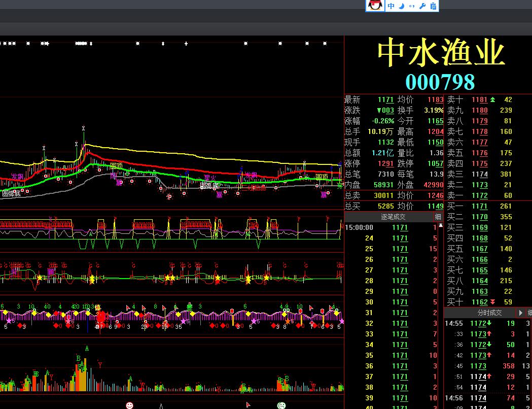Image resolution: width=532 pixels, height=409 pixels.
Task: Click the 跌停 price 1057
Action: pos(435,163)
